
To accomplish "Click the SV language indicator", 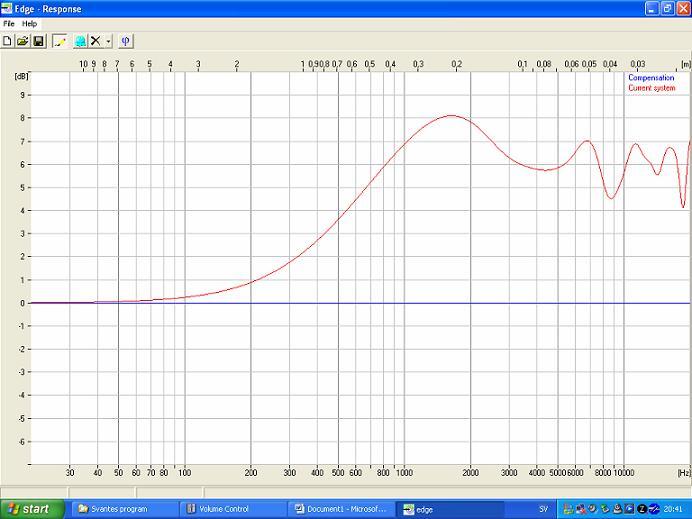I will [x=543, y=509].
